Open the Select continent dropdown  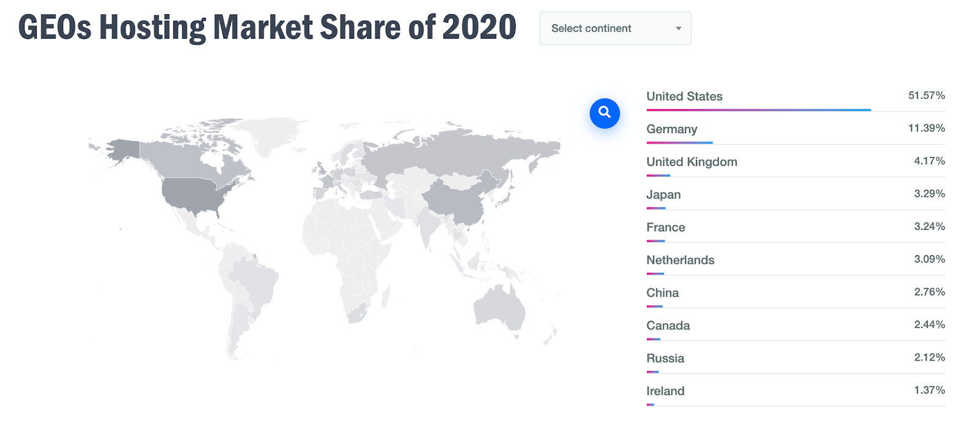point(614,28)
